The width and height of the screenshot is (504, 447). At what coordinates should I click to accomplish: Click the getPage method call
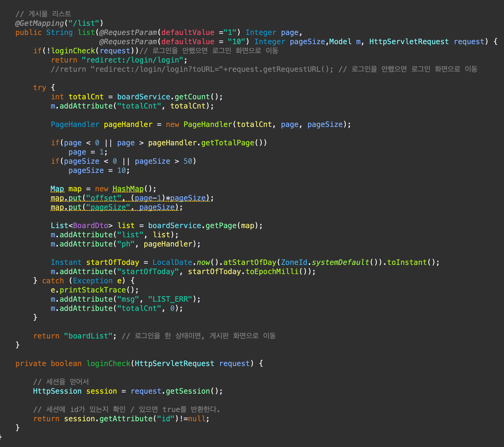click(x=221, y=226)
